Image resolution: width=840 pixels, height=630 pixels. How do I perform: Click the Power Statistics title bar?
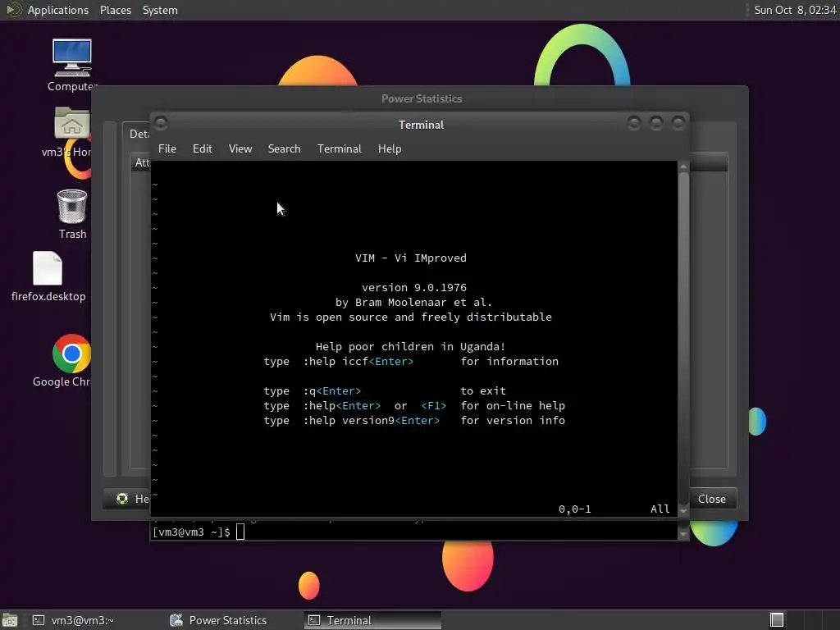coord(421,98)
